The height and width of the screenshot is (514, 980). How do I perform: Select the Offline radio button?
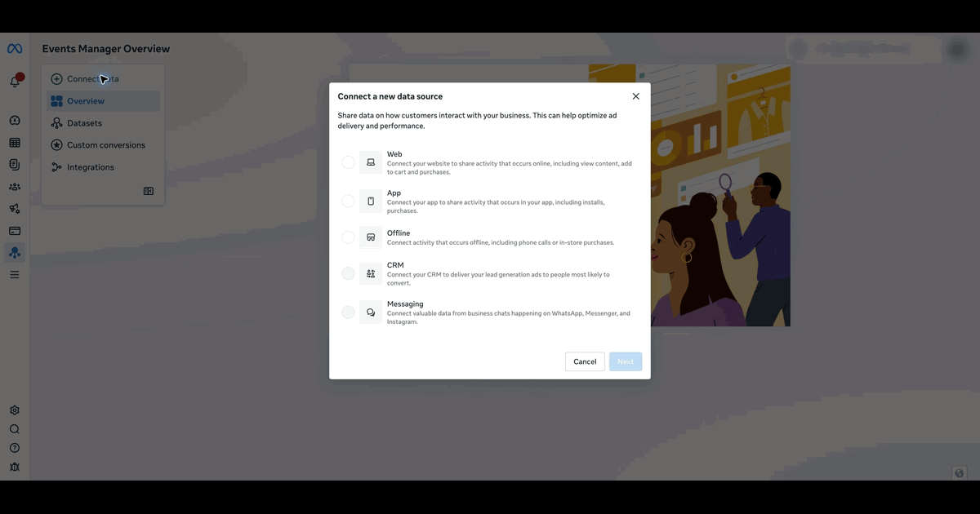[348, 237]
